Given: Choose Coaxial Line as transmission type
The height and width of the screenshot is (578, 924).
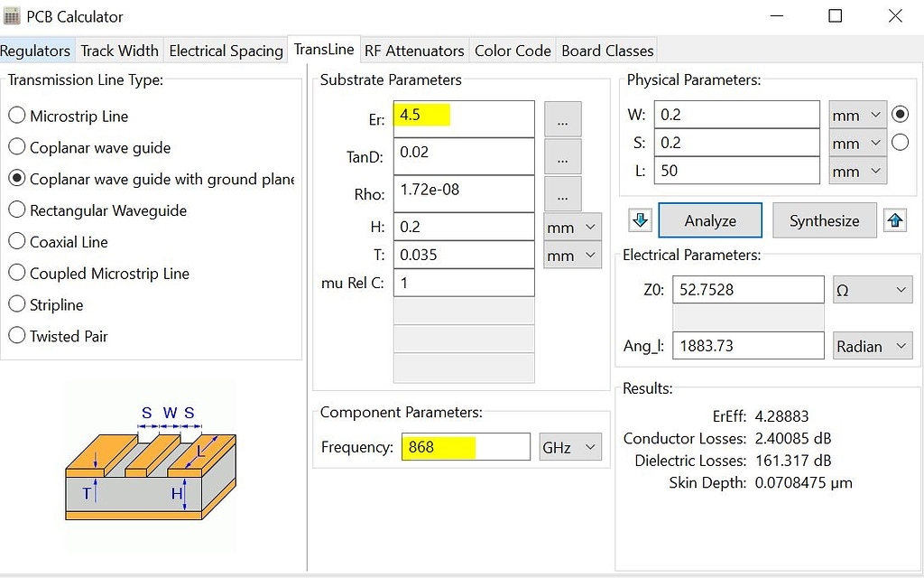Looking at the screenshot, I should tap(15, 242).
